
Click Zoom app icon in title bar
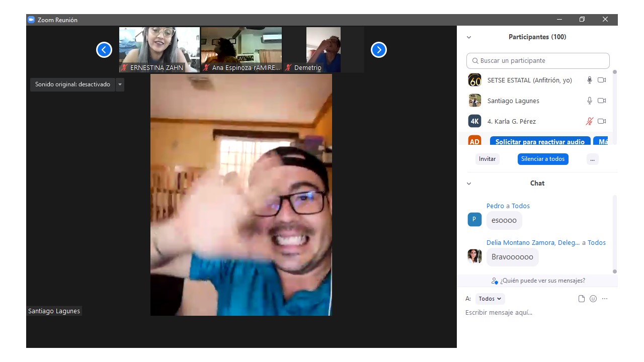point(31,20)
